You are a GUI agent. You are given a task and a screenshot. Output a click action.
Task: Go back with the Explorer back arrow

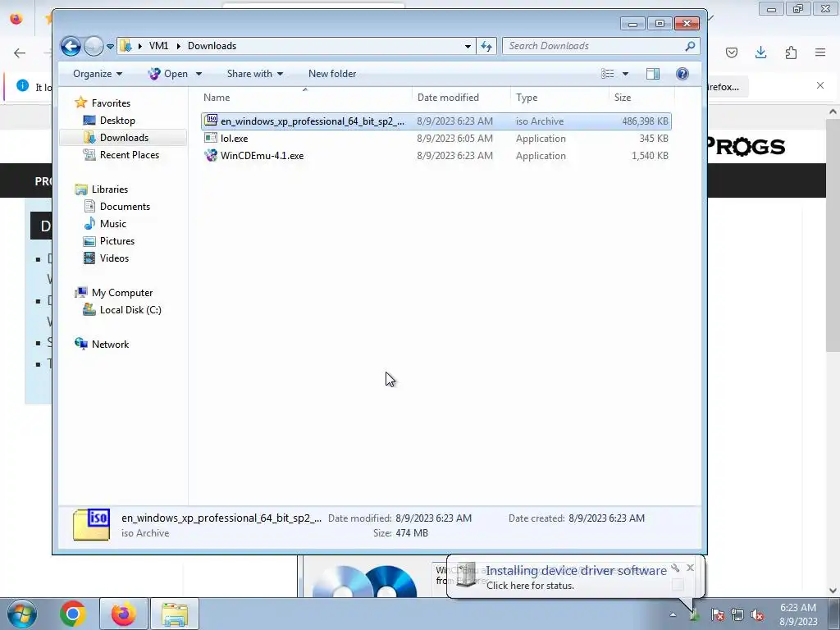71,46
